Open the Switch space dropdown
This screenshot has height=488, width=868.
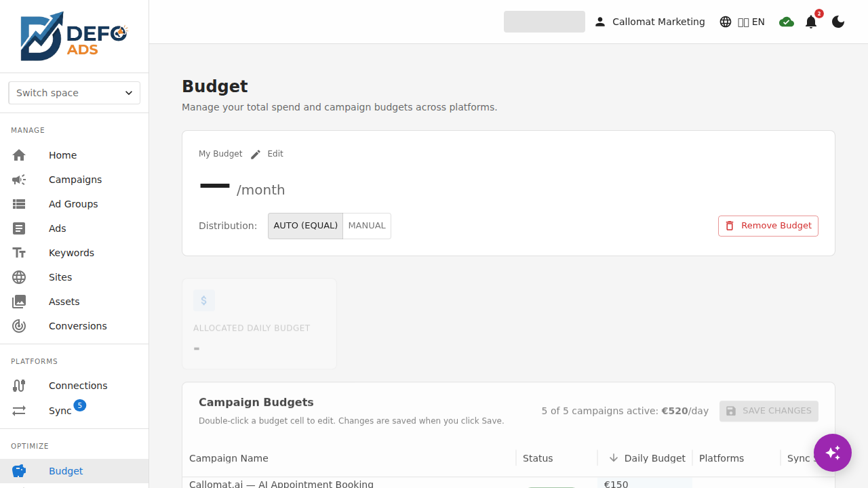75,93
